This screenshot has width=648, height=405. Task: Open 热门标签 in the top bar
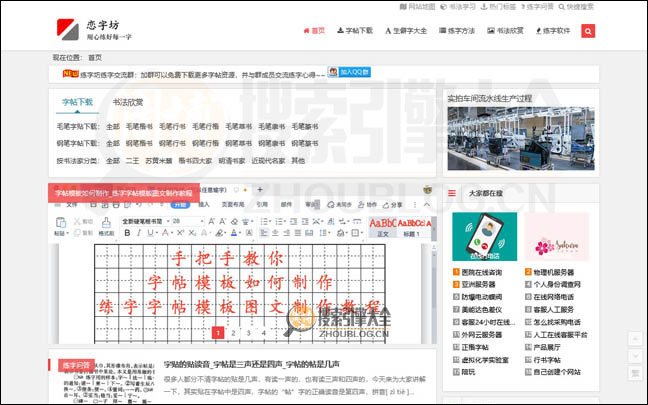(x=498, y=7)
